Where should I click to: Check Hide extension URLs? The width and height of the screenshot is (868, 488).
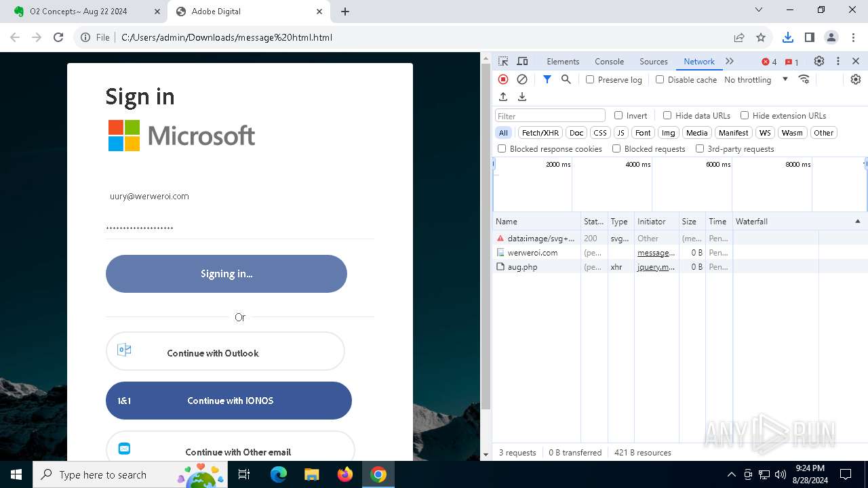click(x=745, y=115)
